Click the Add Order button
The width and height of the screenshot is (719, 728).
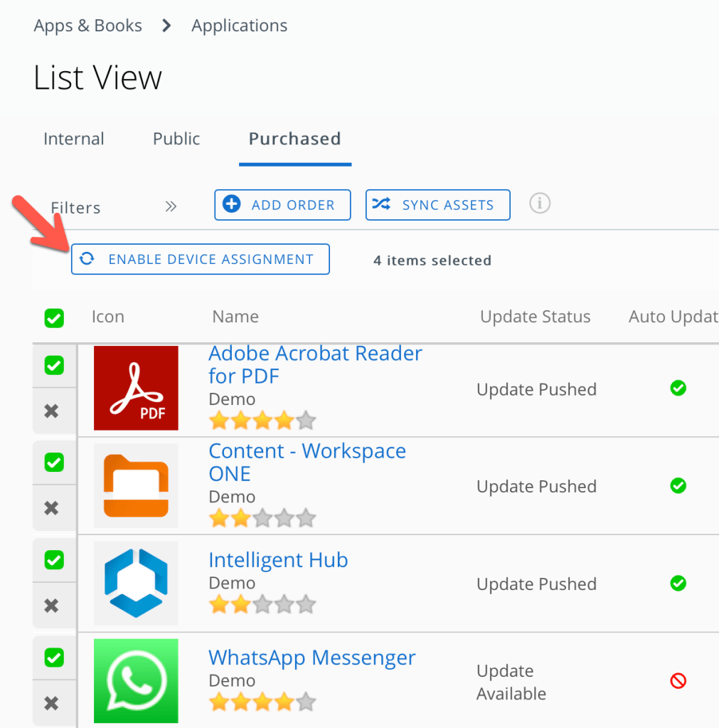click(282, 205)
